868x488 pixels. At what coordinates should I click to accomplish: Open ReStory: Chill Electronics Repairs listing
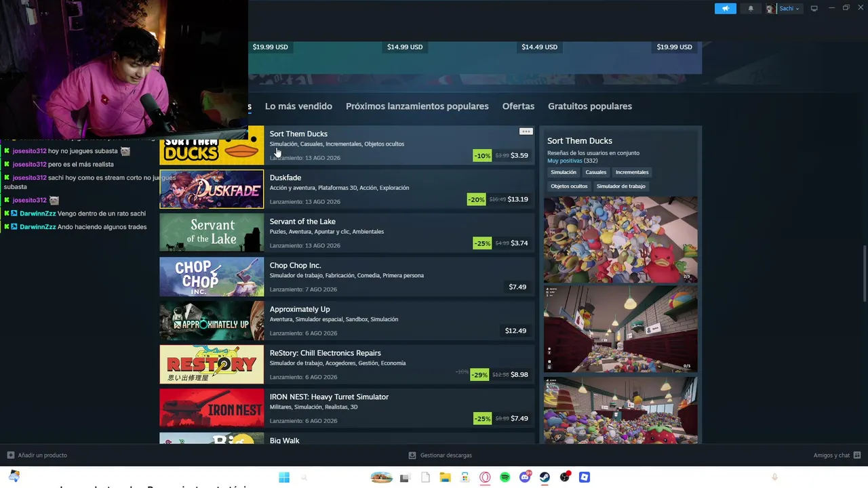347,365
